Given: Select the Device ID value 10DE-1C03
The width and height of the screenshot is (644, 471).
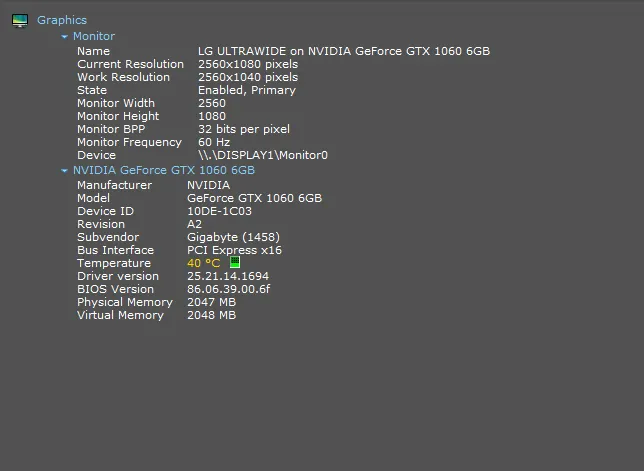Looking at the screenshot, I should coord(219,211).
